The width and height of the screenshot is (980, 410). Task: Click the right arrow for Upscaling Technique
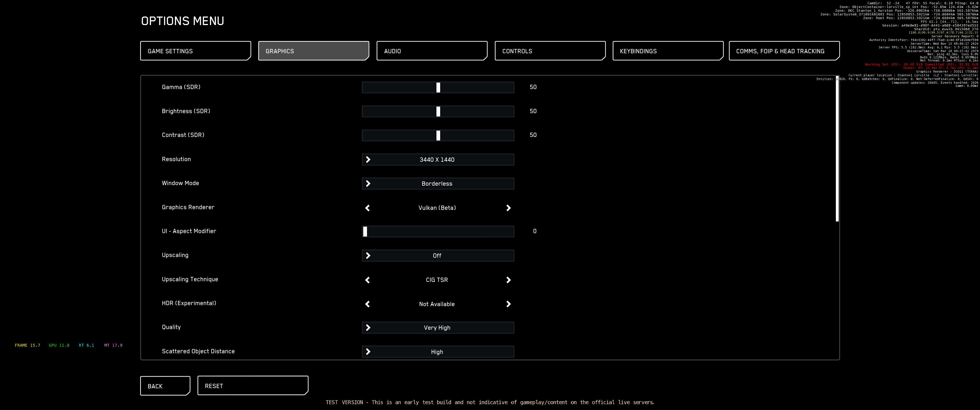point(508,280)
